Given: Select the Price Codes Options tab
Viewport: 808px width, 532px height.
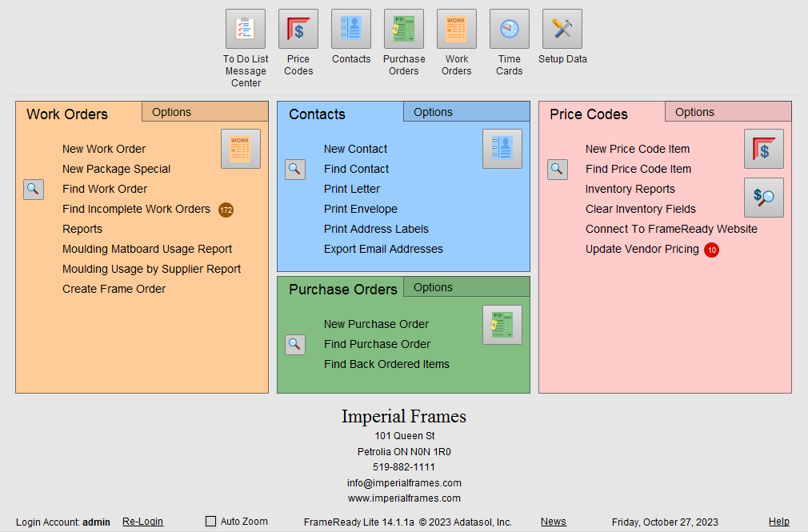Looking at the screenshot, I should [694, 112].
